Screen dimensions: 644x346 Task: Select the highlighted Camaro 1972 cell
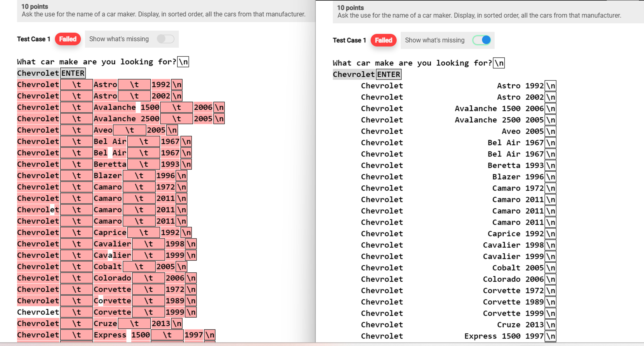pos(108,187)
